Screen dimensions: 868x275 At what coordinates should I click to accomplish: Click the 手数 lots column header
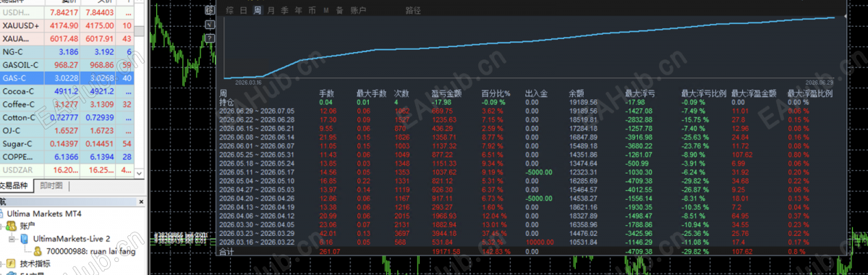pyautogui.click(x=326, y=93)
